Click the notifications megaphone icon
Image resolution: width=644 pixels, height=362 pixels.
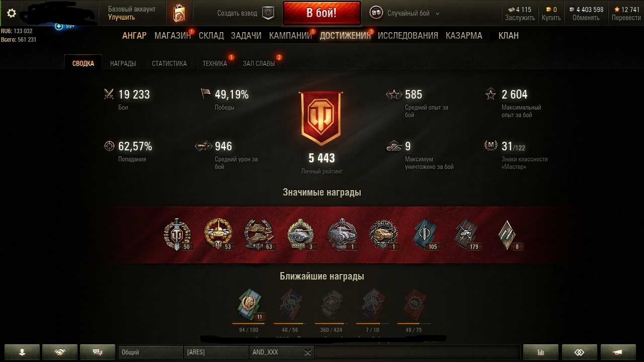tap(618, 352)
